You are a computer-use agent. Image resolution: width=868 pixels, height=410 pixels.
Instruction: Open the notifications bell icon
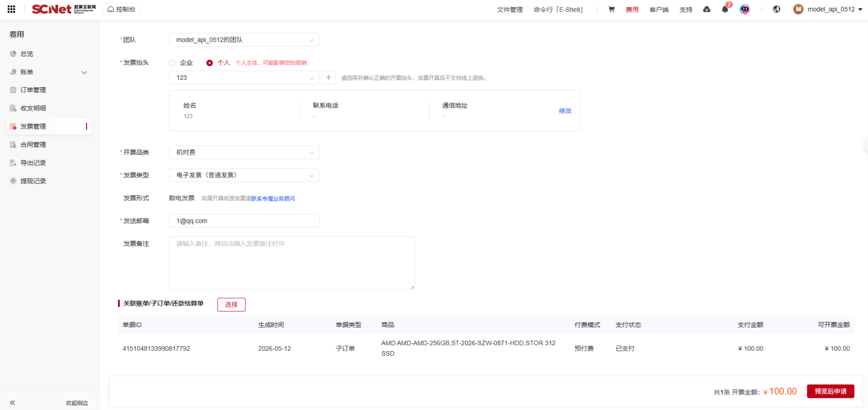[x=725, y=9]
